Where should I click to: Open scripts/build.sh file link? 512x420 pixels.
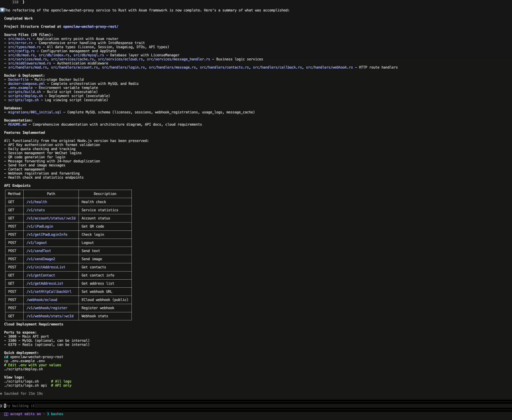click(25, 92)
